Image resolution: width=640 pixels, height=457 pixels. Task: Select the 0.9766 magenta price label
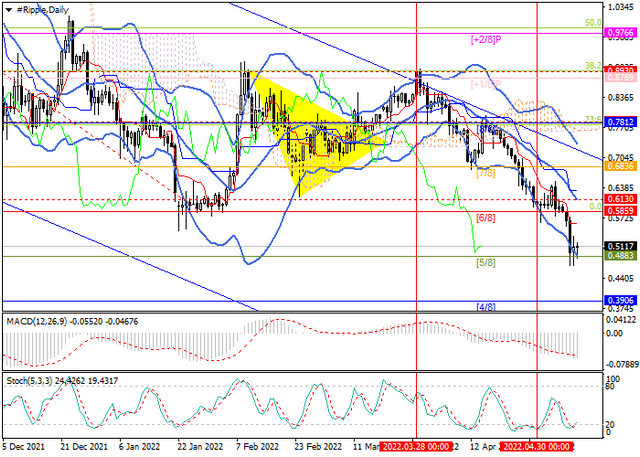click(x=620, y=33)
